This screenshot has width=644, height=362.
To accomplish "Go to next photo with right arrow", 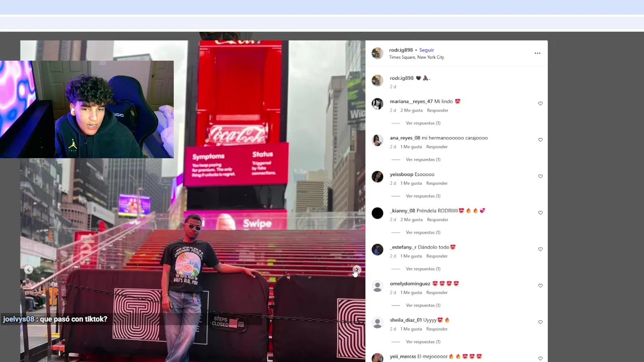I will [357, 270].
